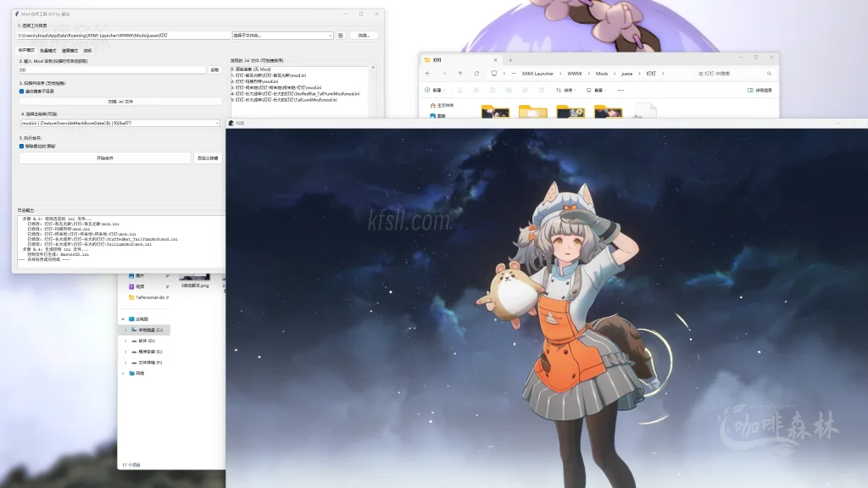Toggle the recursive subdirectory search checkbox
868x488 pixels.
[21, 91]
